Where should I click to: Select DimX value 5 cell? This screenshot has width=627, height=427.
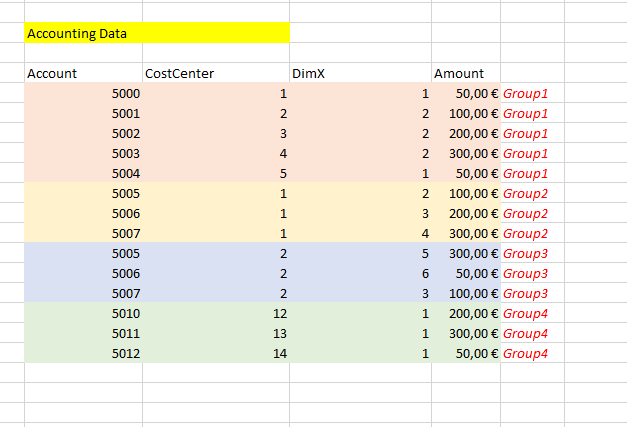pyautogui.click(x=361, y=253)
